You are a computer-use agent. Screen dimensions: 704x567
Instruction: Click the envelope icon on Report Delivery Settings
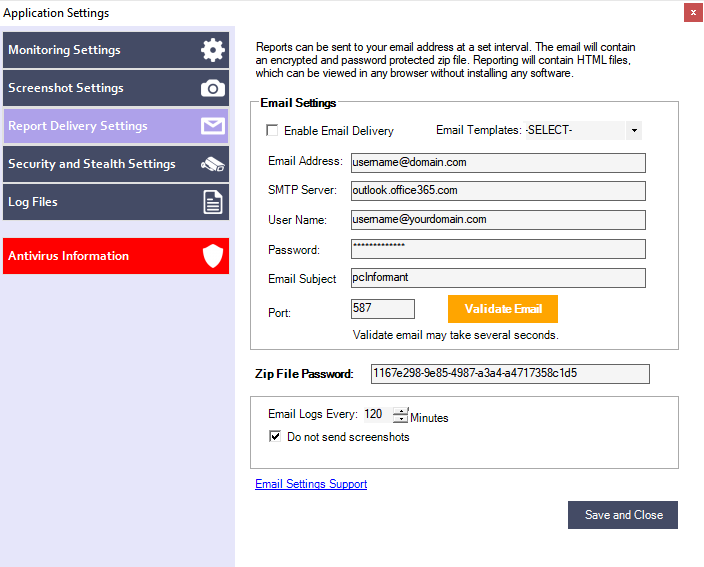click(212, 126)
